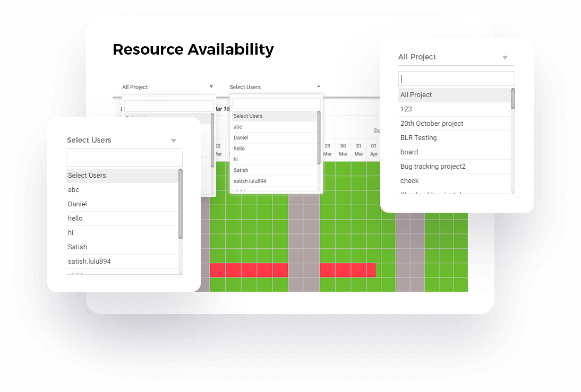Viewport: 581px width, 392px height.
Task: Choose 'satish.lulu894' in left card list
Action: [122, 262]
